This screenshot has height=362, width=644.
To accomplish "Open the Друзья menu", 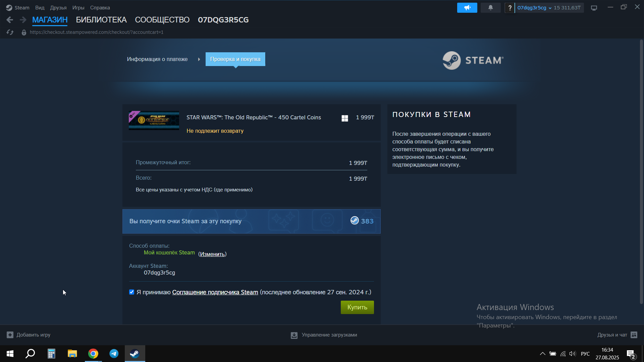I will coord(58,7).
